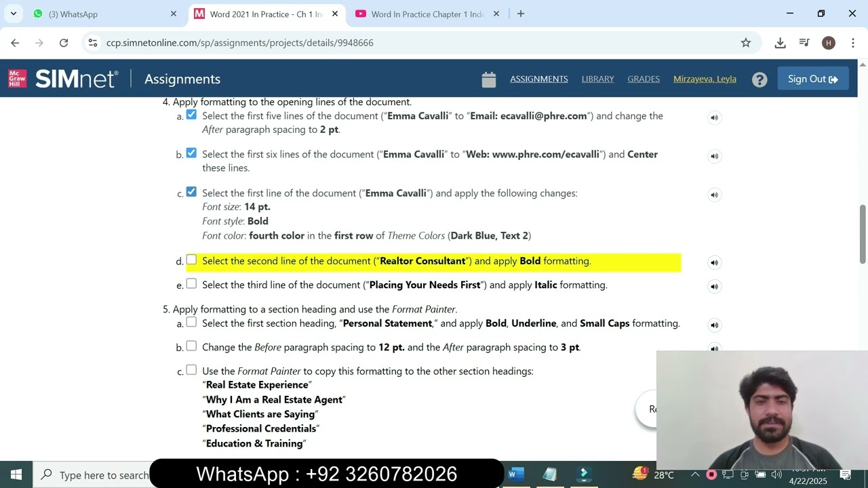Switch to the WhatsApp tab
Image resolution: width=868 pixels, height=488 pixels.
click(105, 14)
